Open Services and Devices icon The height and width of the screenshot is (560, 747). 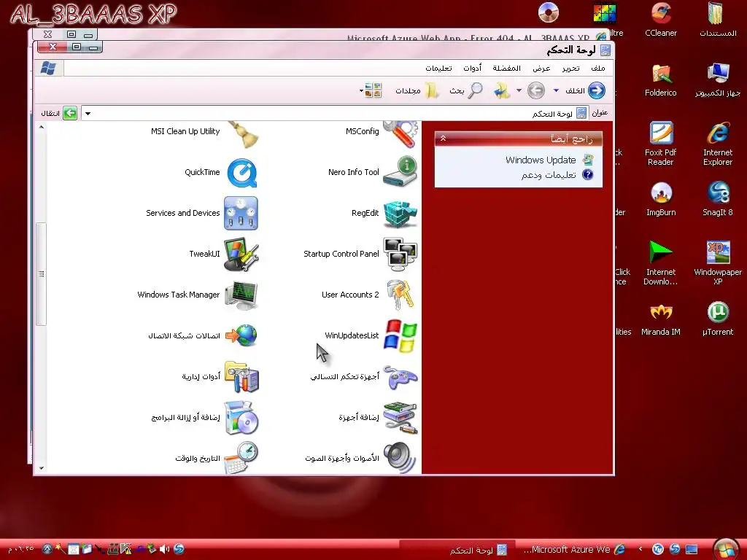241,214
